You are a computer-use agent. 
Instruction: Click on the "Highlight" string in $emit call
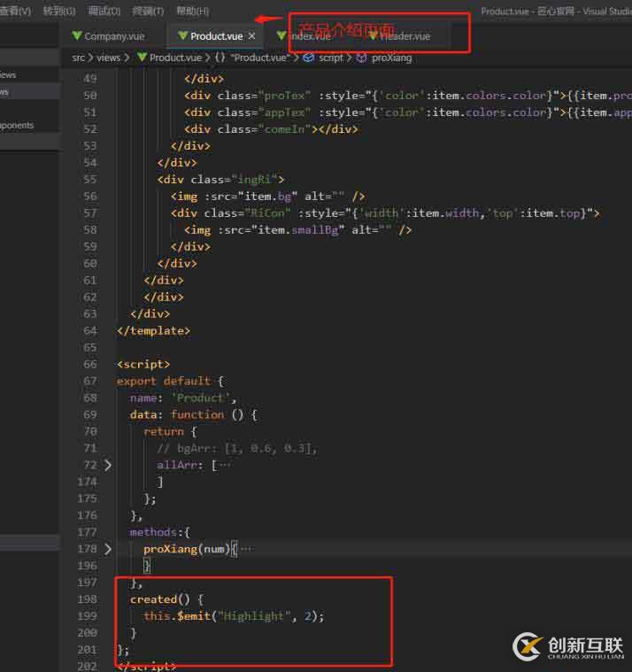tap(254, 616)
